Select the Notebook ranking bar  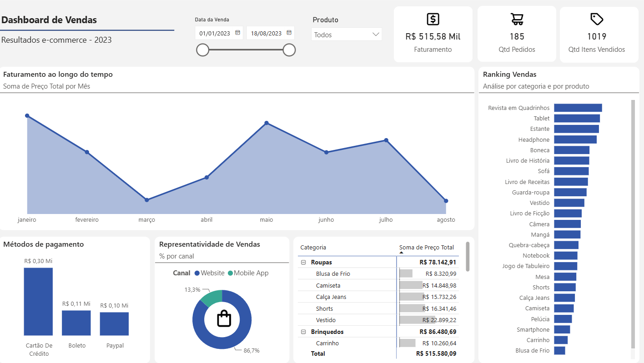pyautogui.click(x=566, y=256)
